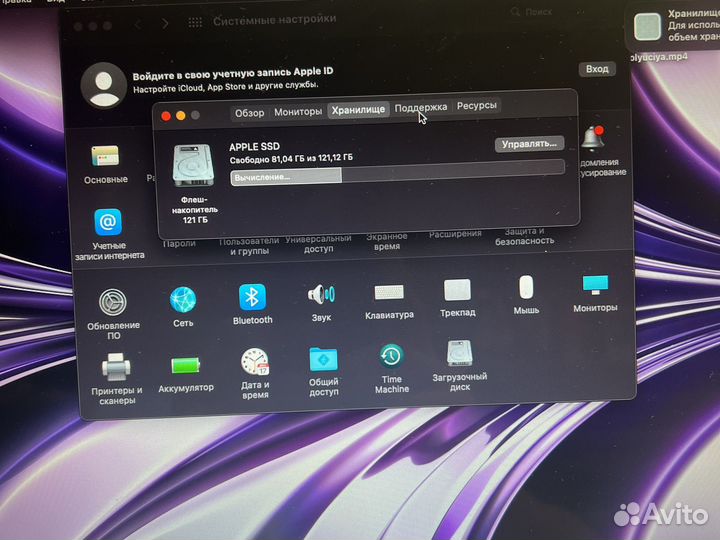This screenshot has width=720, height=540.
Task: Click the 'Флеш-накопитель 121 ГБ' label
Action: point(195,210)
